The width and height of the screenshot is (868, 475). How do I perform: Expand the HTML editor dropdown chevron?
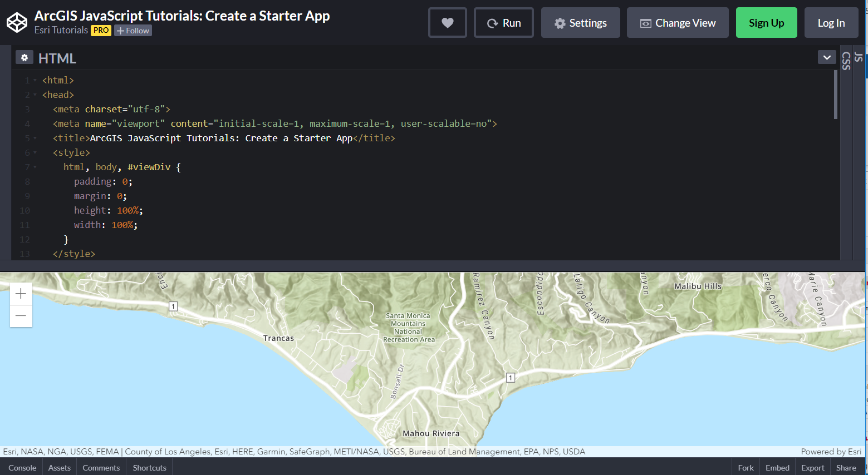(827, 57)
